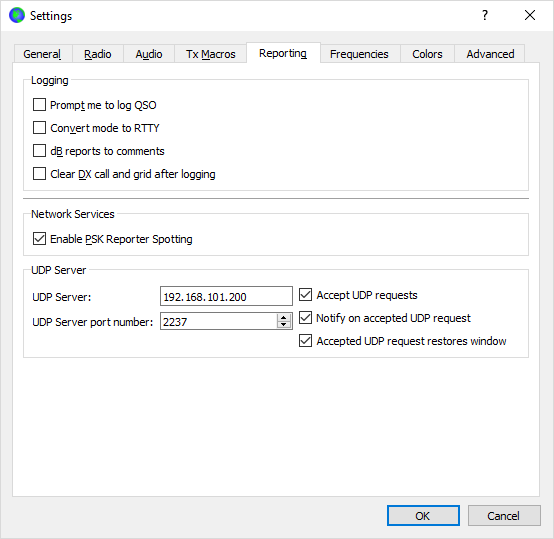The height and width of the screenshot is (539, 554).
Task: Select the Colors tab
Action: [427, 54]
